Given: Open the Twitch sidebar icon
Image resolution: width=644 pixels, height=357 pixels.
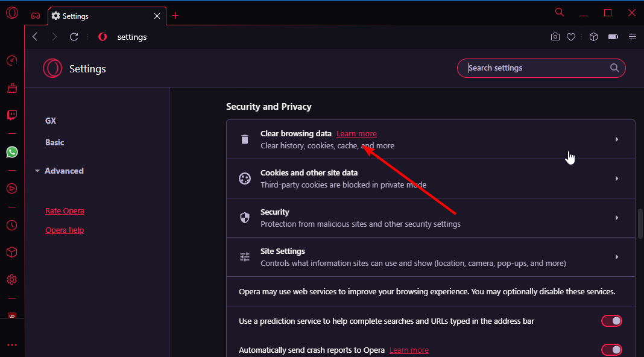Looking at the screenshot, I should point(12,115).
